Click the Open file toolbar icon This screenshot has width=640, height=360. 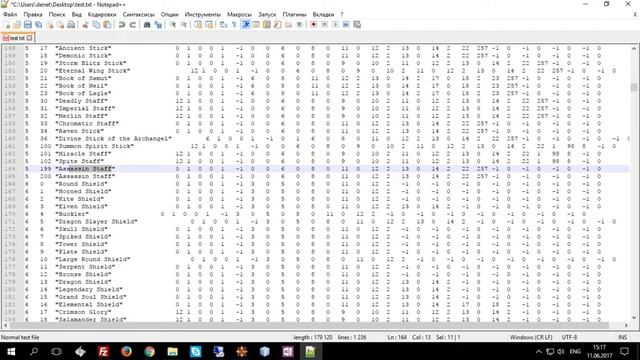click(17, 25)
